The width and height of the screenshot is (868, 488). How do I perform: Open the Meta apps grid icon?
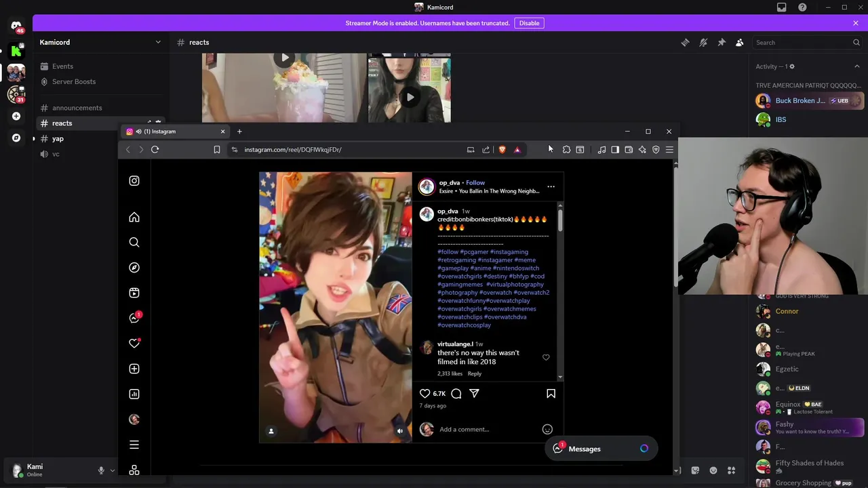tap(134, 470)
